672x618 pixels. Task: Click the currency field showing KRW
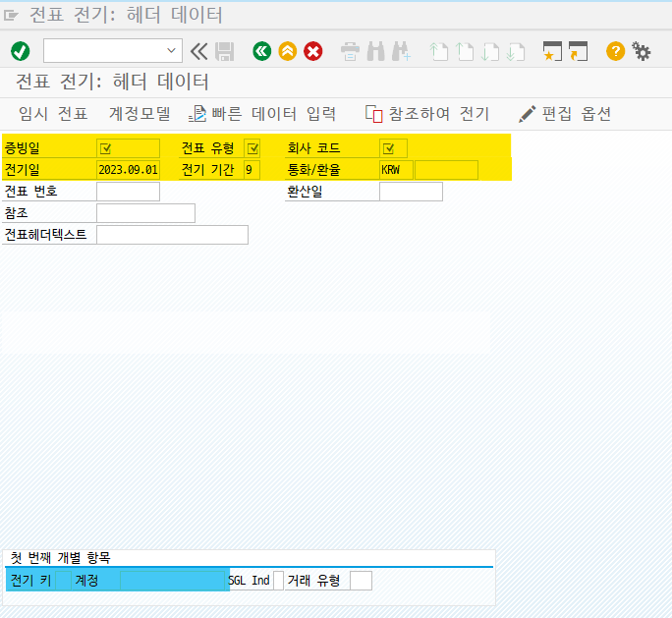click(x=397, y=170)
